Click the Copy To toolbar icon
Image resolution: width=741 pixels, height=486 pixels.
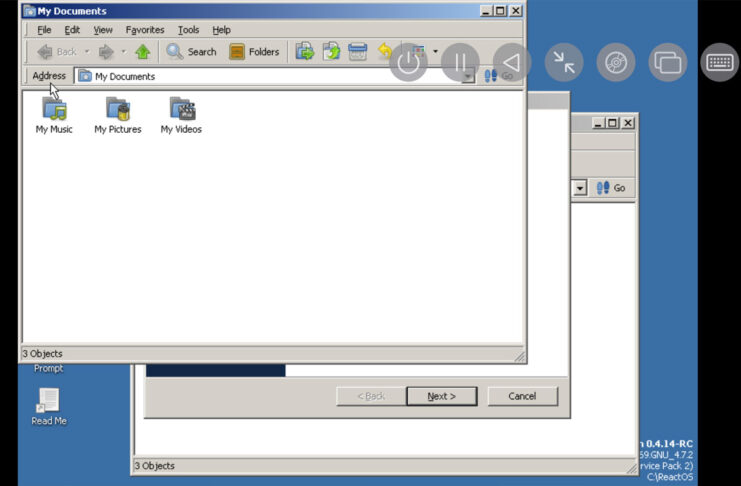tap(331, 52)
